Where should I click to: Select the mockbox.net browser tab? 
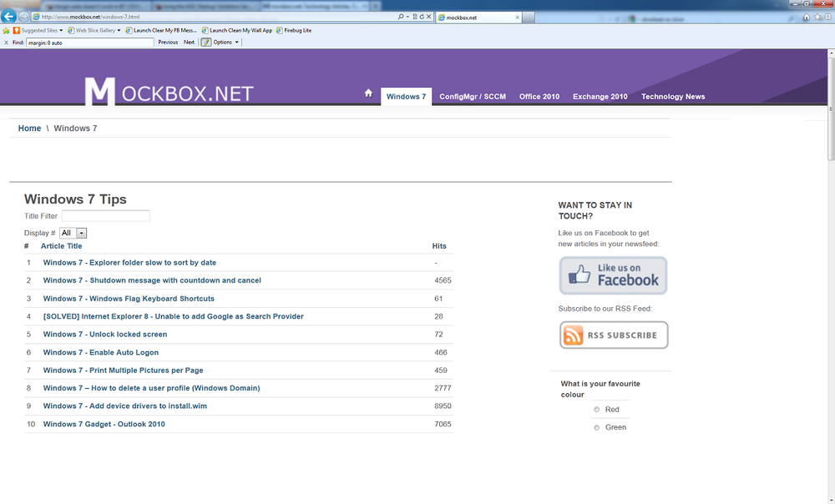click(x=478, y=18)
